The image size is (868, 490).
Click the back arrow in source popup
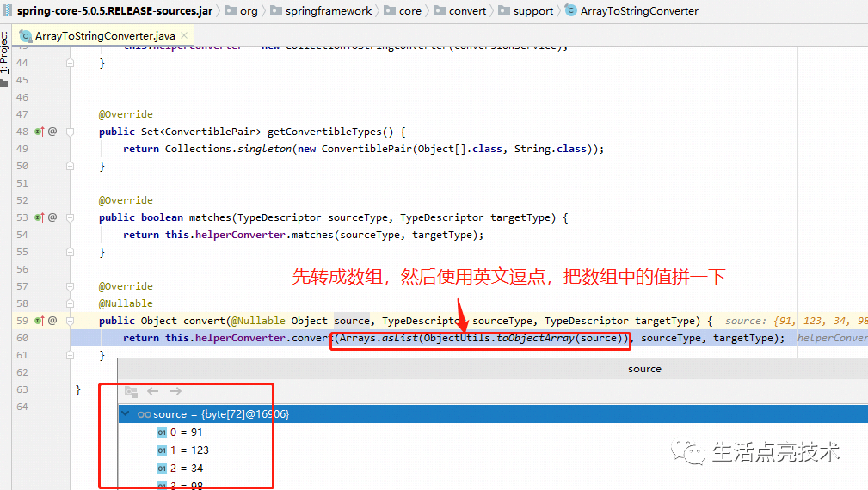tap(153, 391)
